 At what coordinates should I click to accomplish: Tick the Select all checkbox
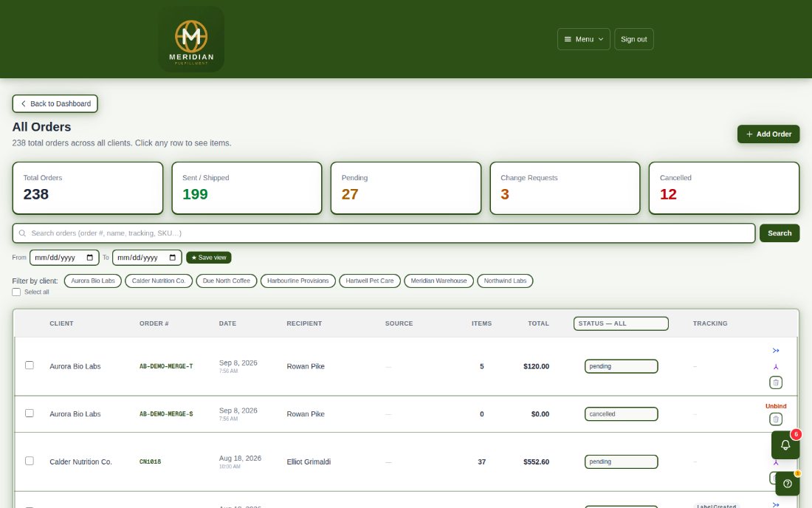pos(16,292)
